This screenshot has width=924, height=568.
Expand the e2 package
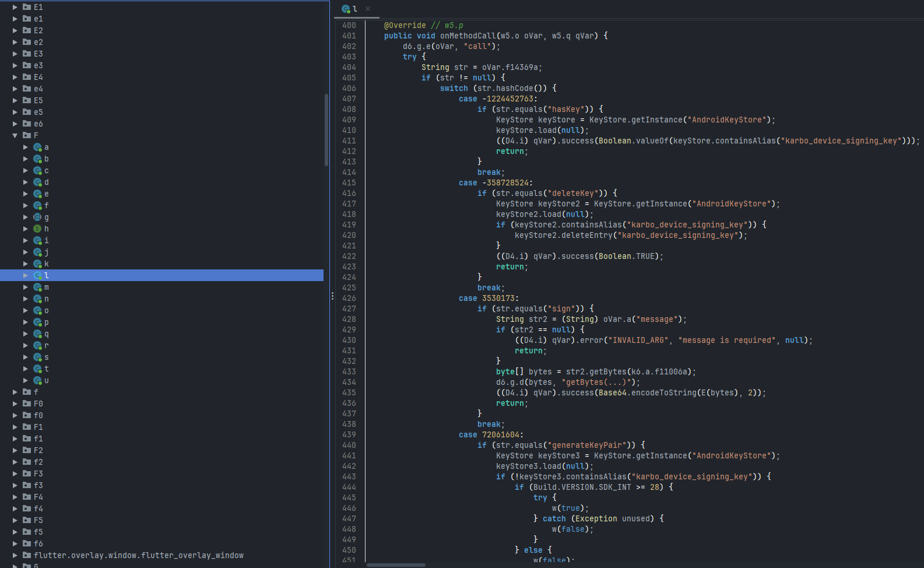pos(15,42)
